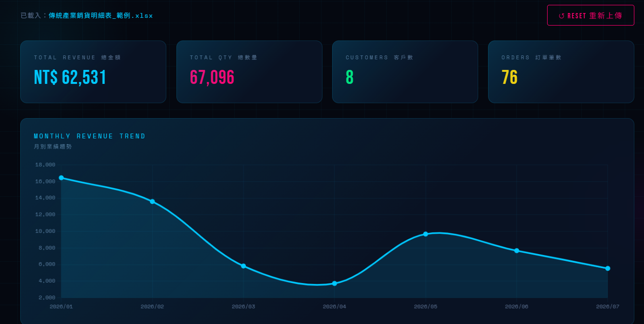Image resolution: width=644 pixels, height=324 pixels.
Task: Click the 18,000 y-axis label
Action: pyautogui.click(x=45, y=165)
